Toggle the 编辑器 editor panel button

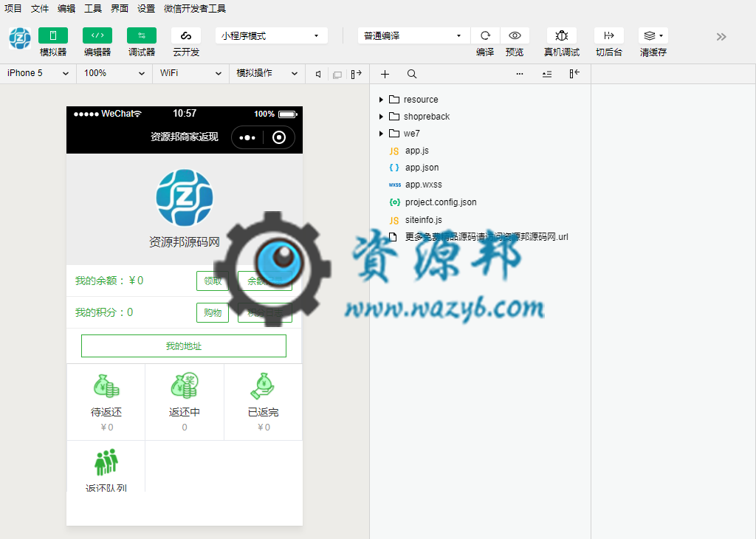click(x=97, y=35)
